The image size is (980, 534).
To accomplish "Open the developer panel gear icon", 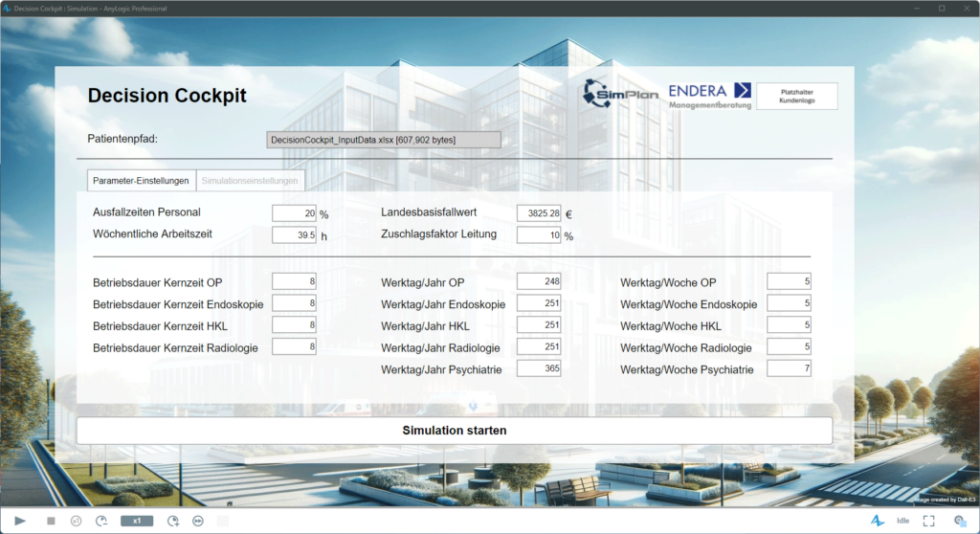I will (959, 521).
